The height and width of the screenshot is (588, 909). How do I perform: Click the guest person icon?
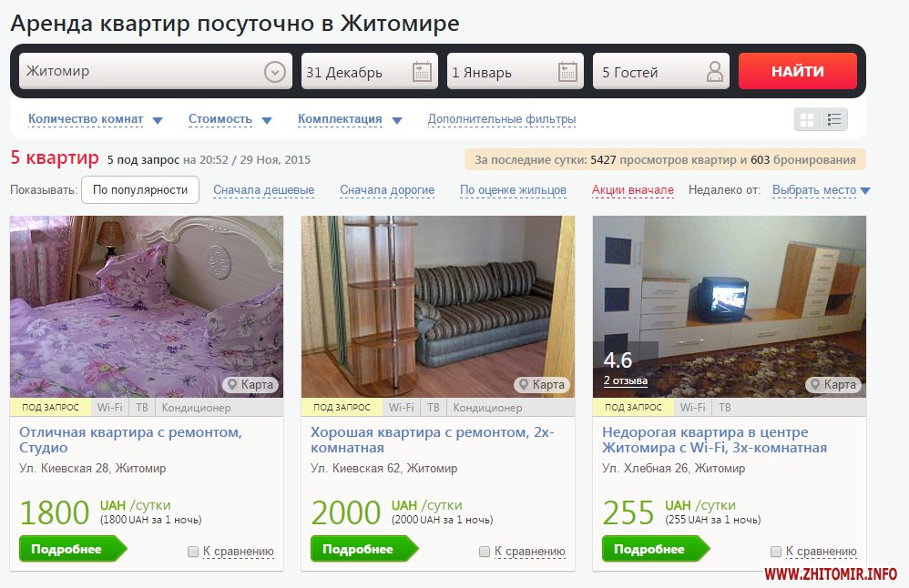(x=715, y=72)
